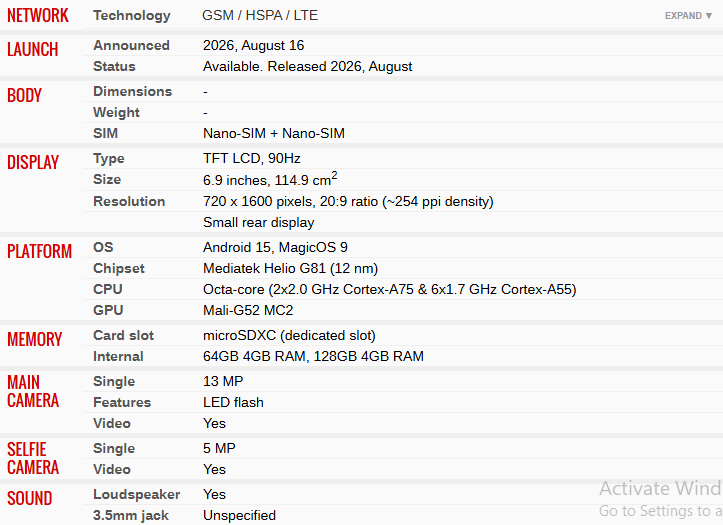
Task: Open the Internal memory label link
Action: pos(119,356)
